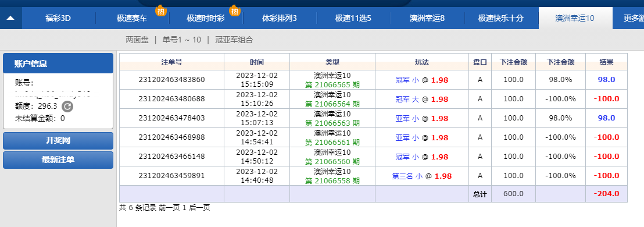Click period 第 21066565 期
Image resolution: width=644 pixels, height=227 pixels.
point(332,85)
